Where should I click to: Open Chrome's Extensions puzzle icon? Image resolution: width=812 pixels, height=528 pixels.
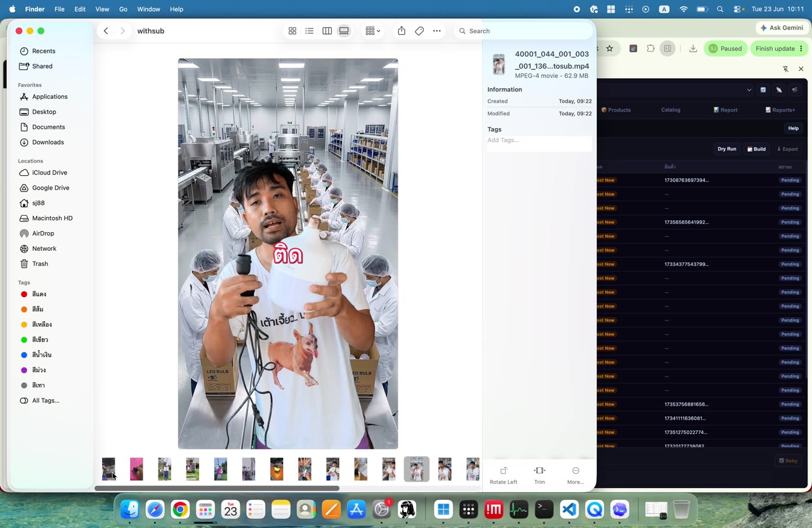(651, 48)
